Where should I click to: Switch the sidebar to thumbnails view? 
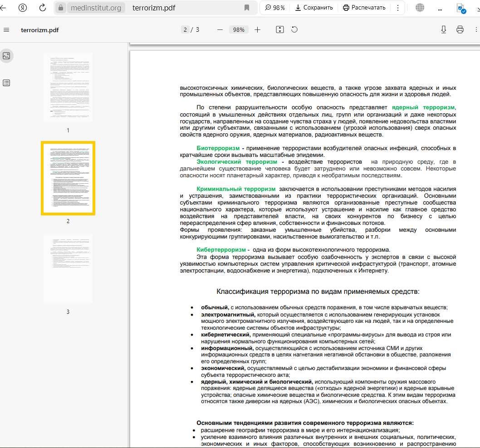click(6, 56)
